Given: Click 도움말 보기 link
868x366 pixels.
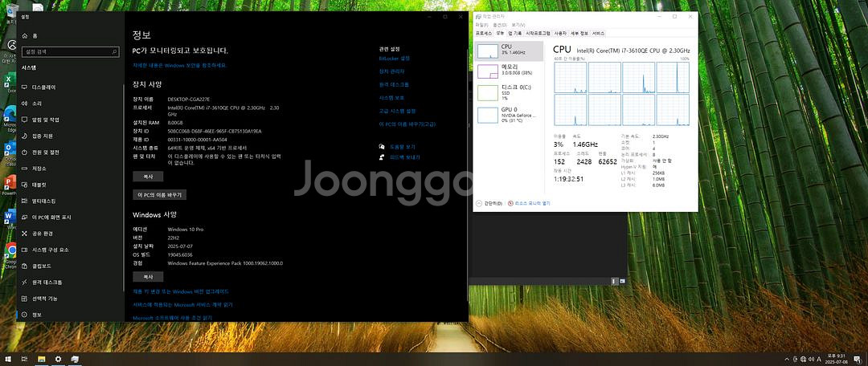Looking at the screenshot, I should click(403, 147).
